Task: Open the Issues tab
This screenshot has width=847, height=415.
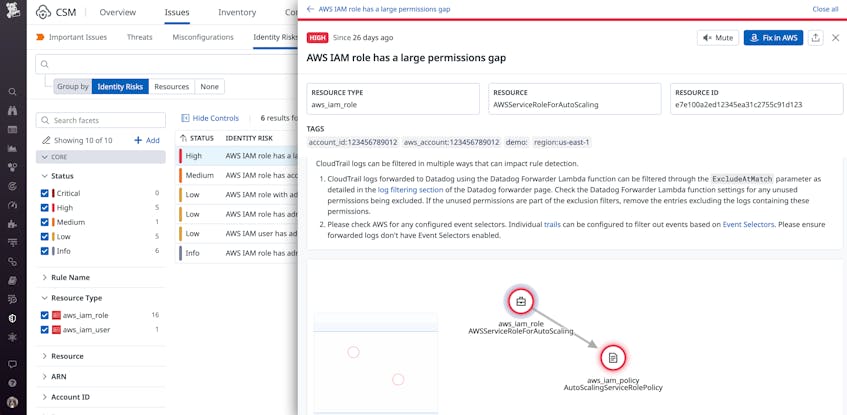Action: click(177, 12)
